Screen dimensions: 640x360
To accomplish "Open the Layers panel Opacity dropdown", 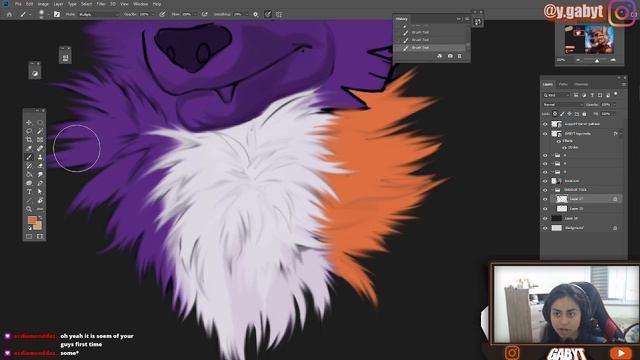I will (614, 104).
